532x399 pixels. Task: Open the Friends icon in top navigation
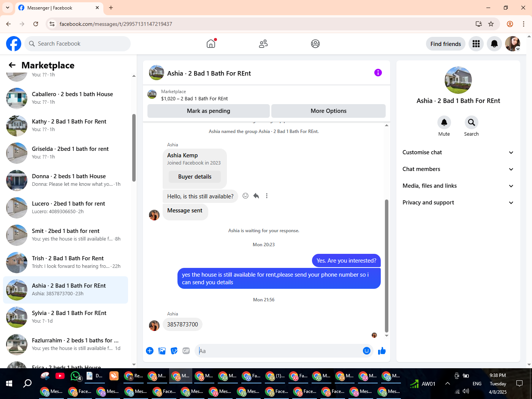[263, 44]
